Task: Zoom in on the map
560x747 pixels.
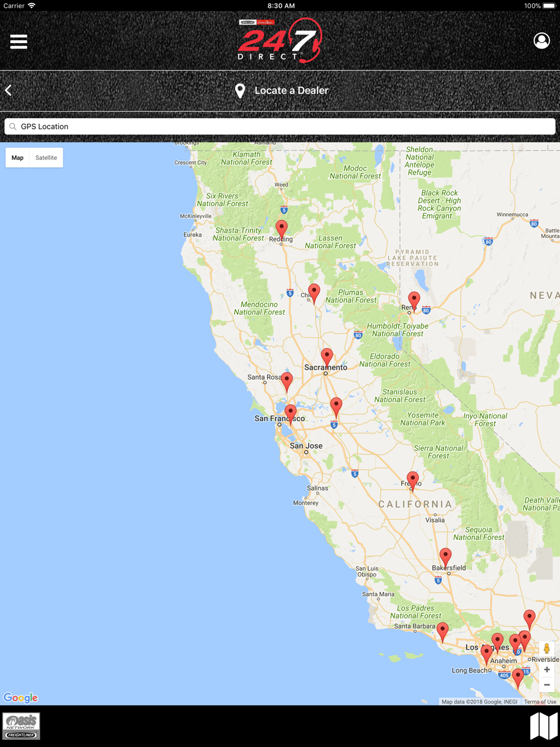Action: 547,670
